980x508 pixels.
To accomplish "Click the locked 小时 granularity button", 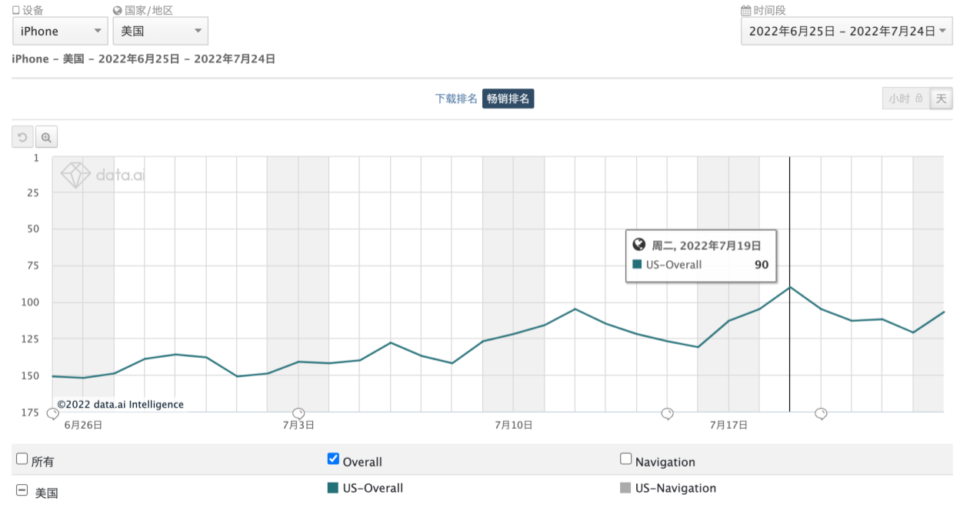I will click(x=905, y=99).
